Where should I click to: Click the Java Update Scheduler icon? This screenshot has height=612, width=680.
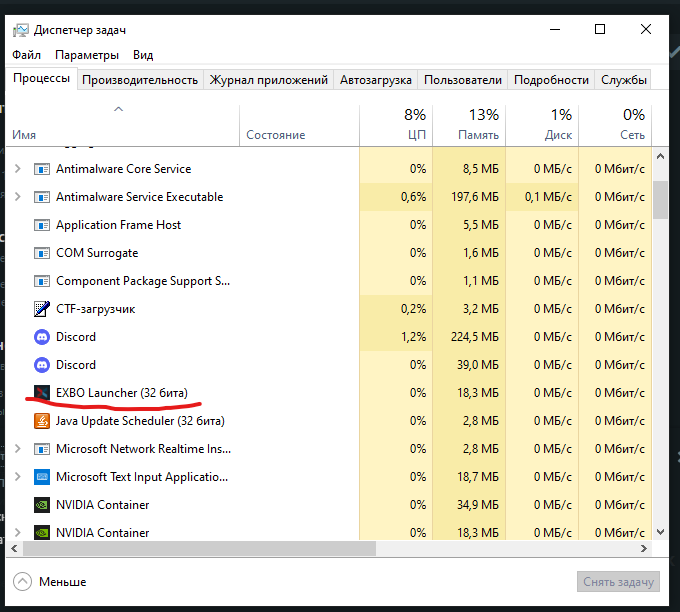[x=42, y=421]
